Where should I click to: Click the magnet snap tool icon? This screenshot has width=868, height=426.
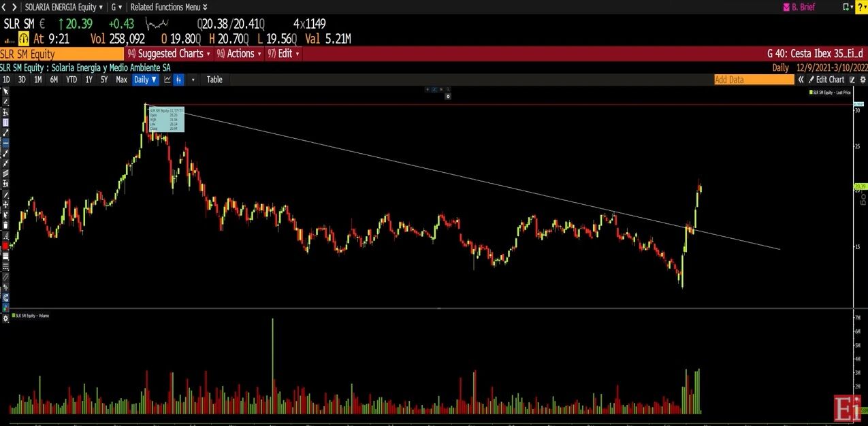5,297
